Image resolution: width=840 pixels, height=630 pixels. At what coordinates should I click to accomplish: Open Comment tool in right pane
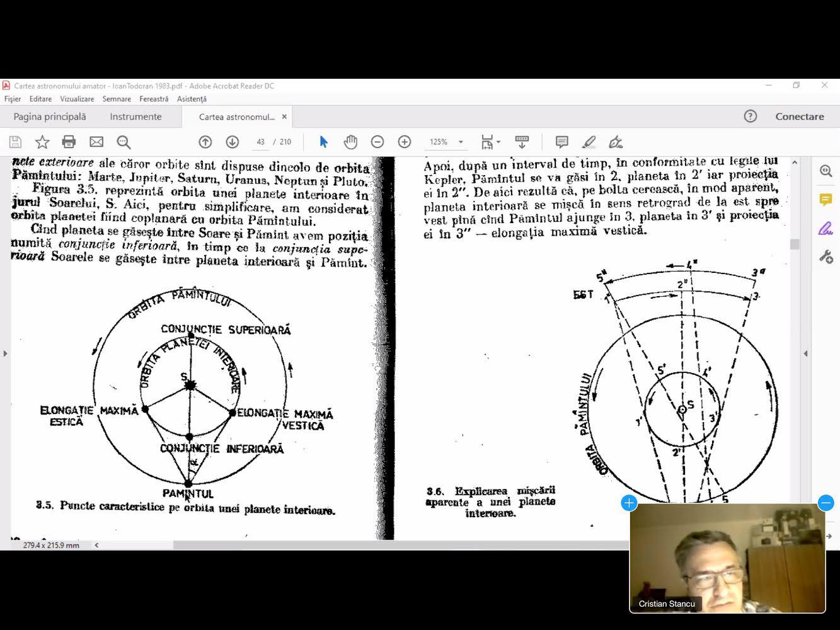coord(826,200)
